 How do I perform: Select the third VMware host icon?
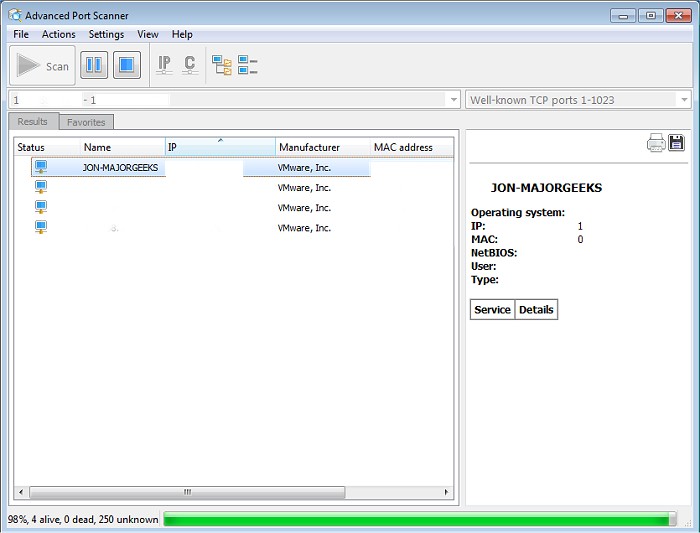(41, 208)
